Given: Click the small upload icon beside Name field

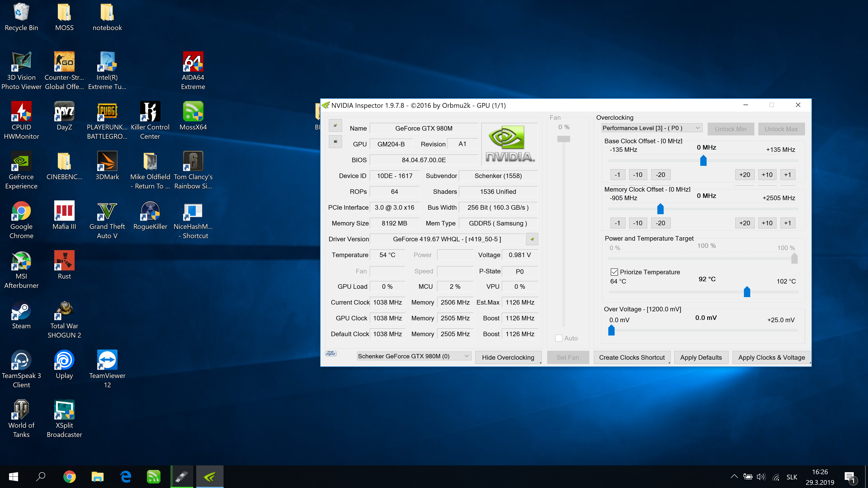Looking at the screenshot, I should pyautogui.click(x=335, y=126).
